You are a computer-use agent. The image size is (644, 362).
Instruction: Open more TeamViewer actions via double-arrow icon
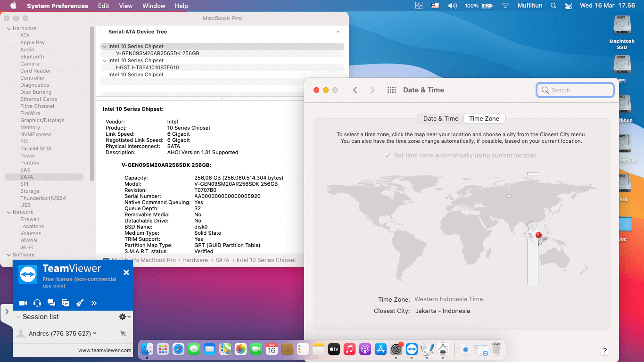[94, 303]
